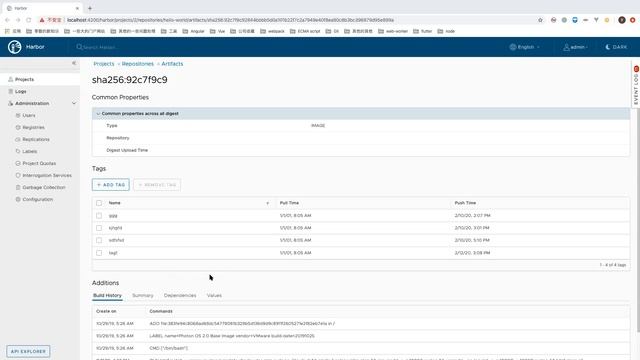Go to Repositories breadcrumb link
The image size is (640, 360).
pos(138,64)
